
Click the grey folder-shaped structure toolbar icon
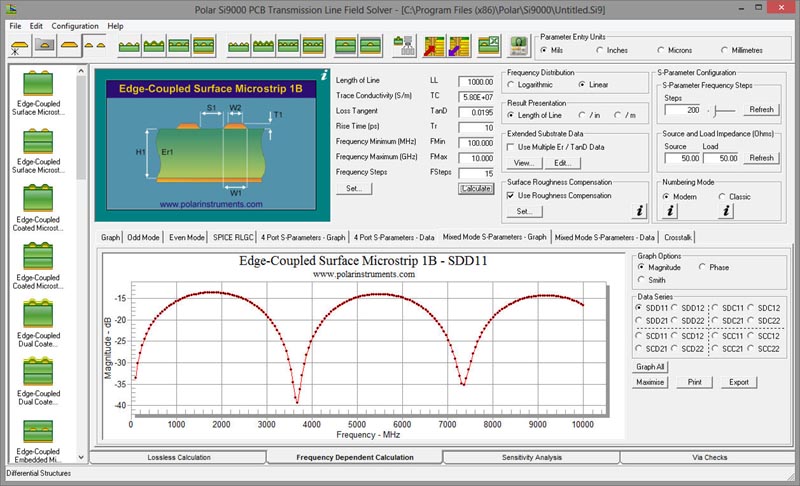44,46
